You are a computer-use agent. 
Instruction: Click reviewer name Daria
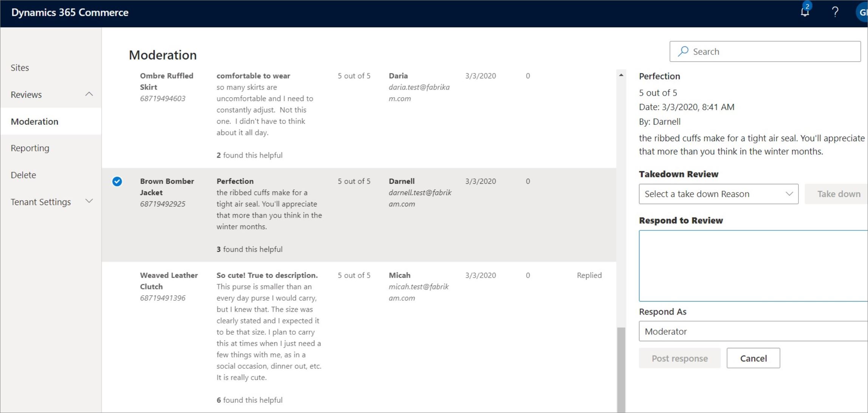(398, 76)
